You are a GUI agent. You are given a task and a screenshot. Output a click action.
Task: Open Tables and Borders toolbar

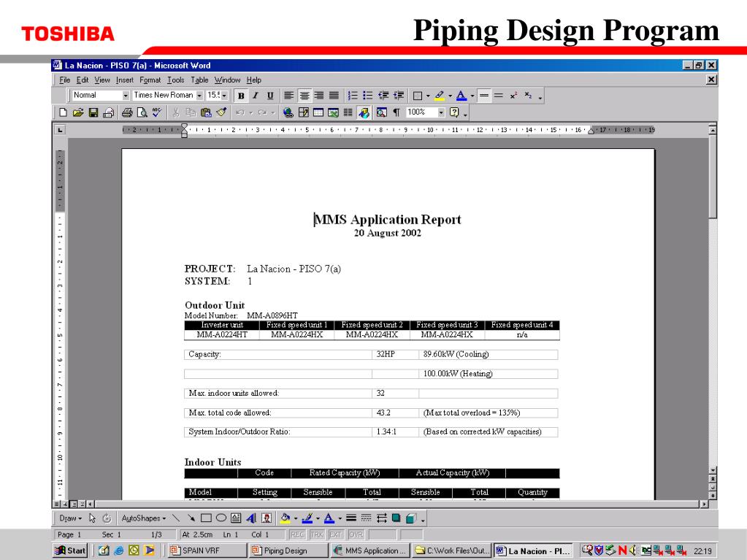pos(303,112)
